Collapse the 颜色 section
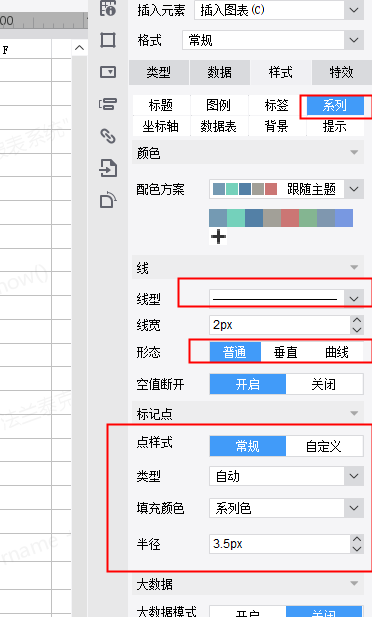 pos(354,152)
